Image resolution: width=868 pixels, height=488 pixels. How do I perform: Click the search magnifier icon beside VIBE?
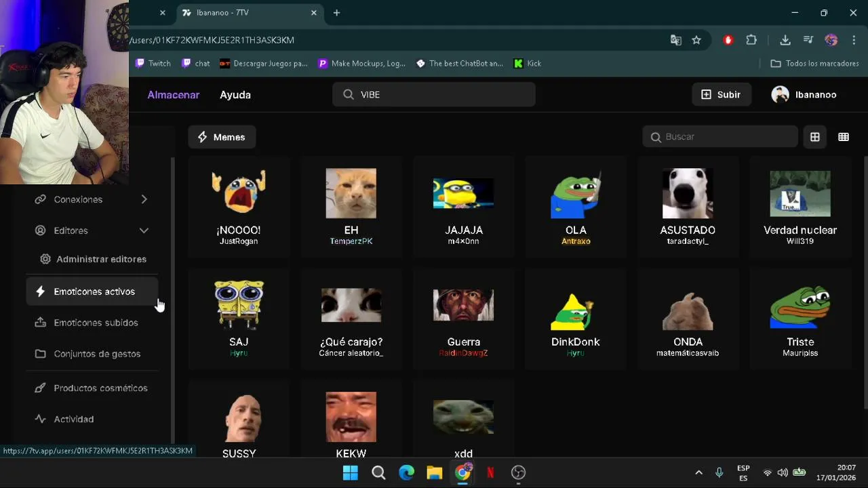pos(349,95)
